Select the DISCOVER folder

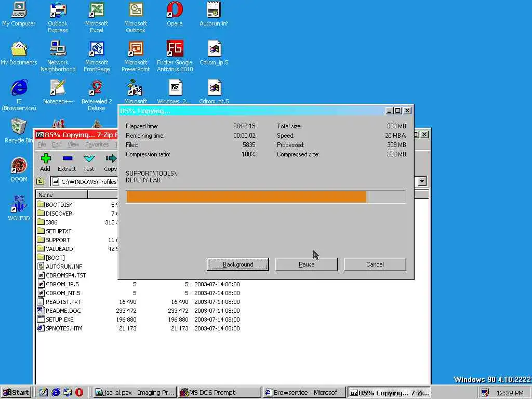55,214
